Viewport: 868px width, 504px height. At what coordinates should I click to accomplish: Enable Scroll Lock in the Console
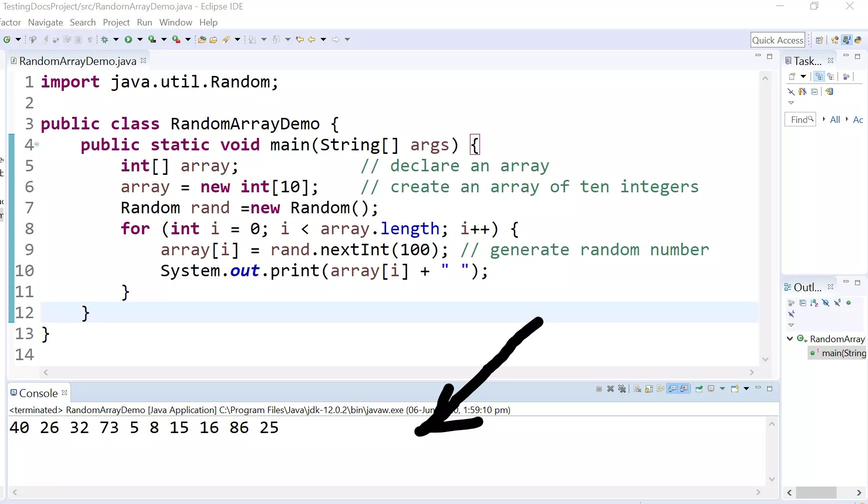[649, 389]
